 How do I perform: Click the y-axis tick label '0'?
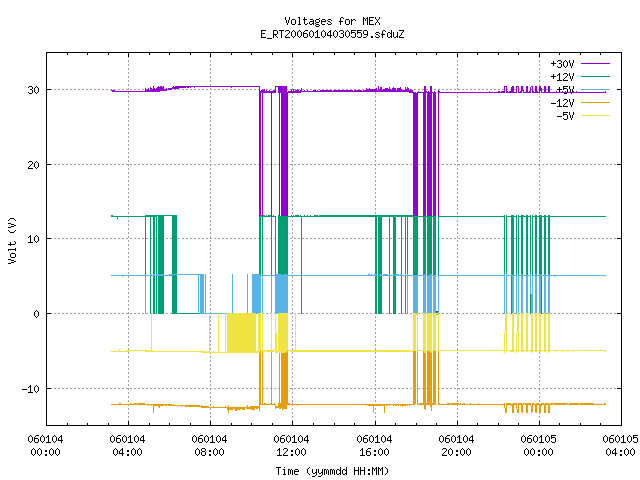36,314
